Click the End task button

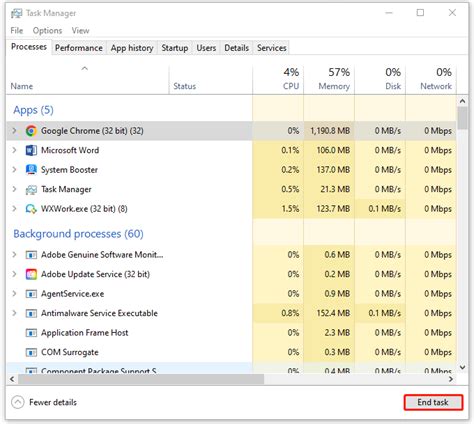click(433, 402)
